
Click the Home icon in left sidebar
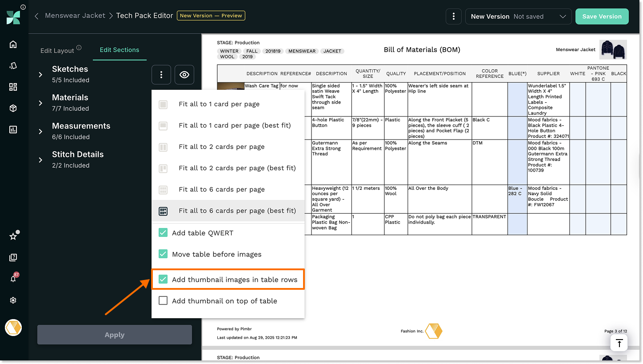click(13, 44)
